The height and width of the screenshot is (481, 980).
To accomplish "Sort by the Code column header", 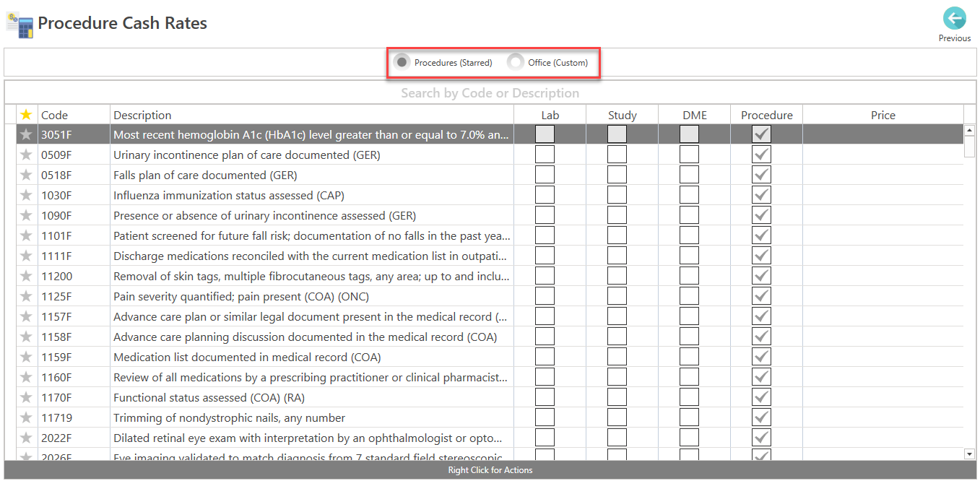I will click(74, 115).
